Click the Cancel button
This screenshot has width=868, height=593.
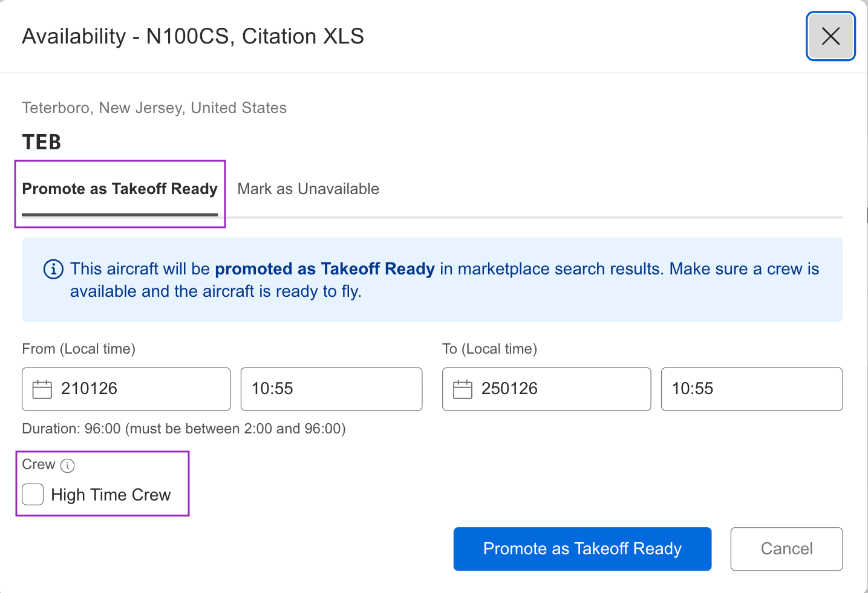click(x=786, y=549)
